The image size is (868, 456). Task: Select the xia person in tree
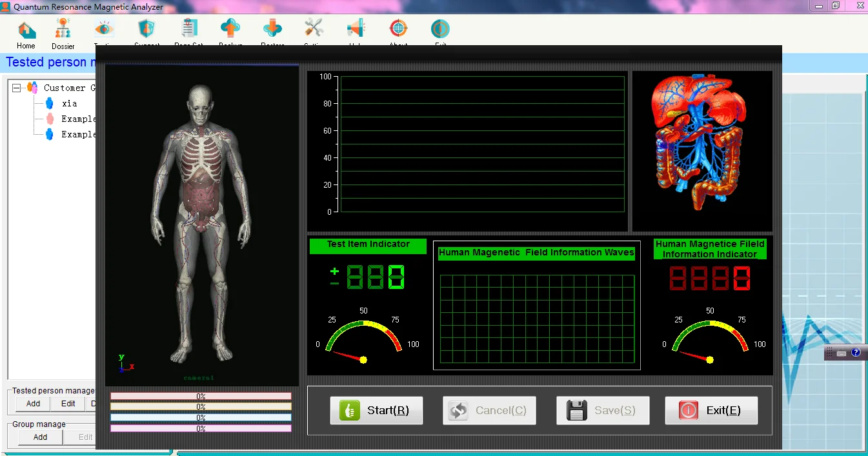pyautogui.click(x=69, y=103)
